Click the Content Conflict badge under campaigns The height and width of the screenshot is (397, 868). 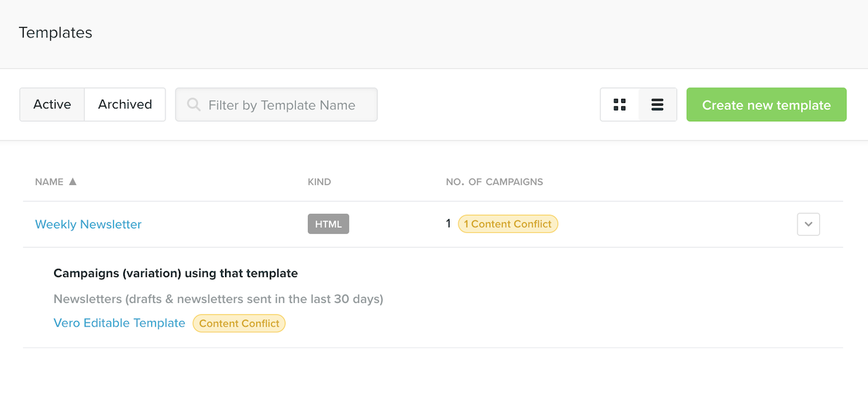click(239, 323)
